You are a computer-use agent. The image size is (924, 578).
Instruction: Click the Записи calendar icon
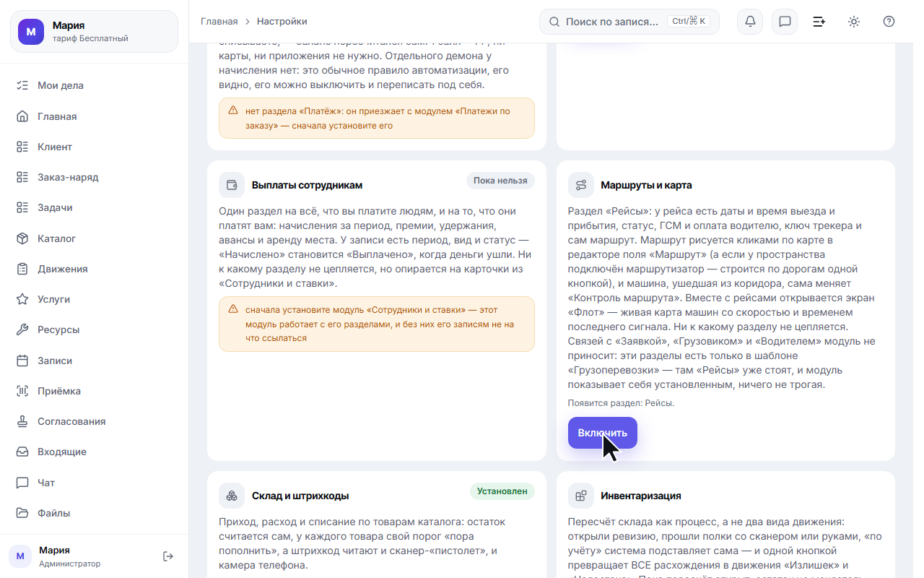22,361
